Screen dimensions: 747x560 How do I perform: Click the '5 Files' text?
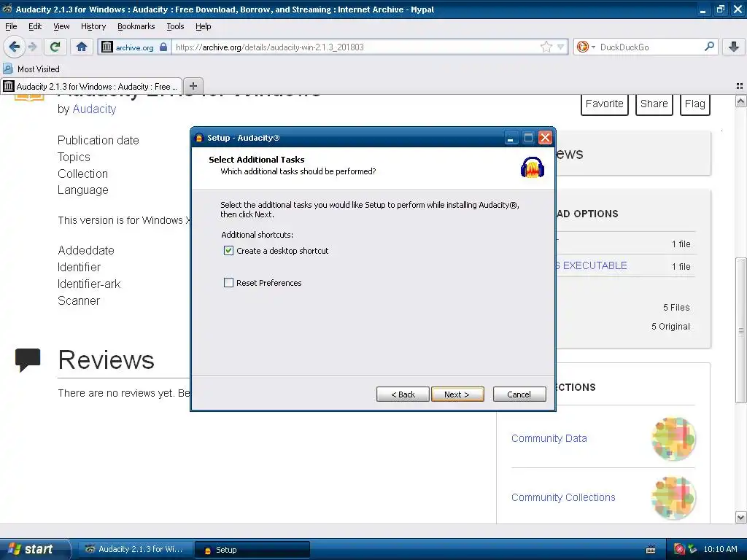tap(676, 308)
